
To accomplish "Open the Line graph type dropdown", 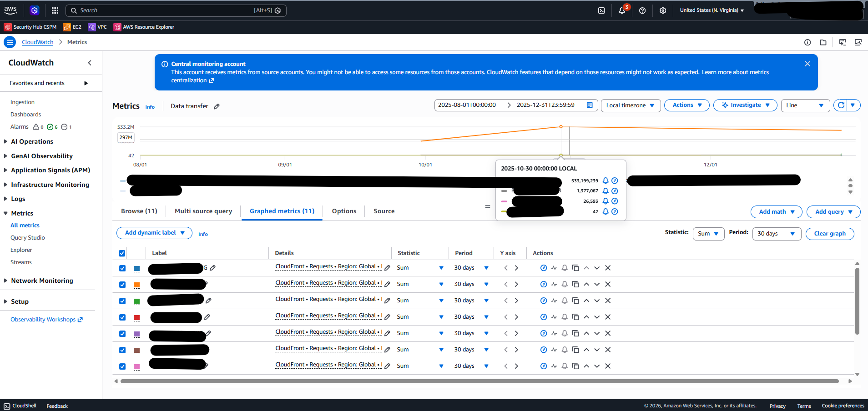I will tap(805, 105).
